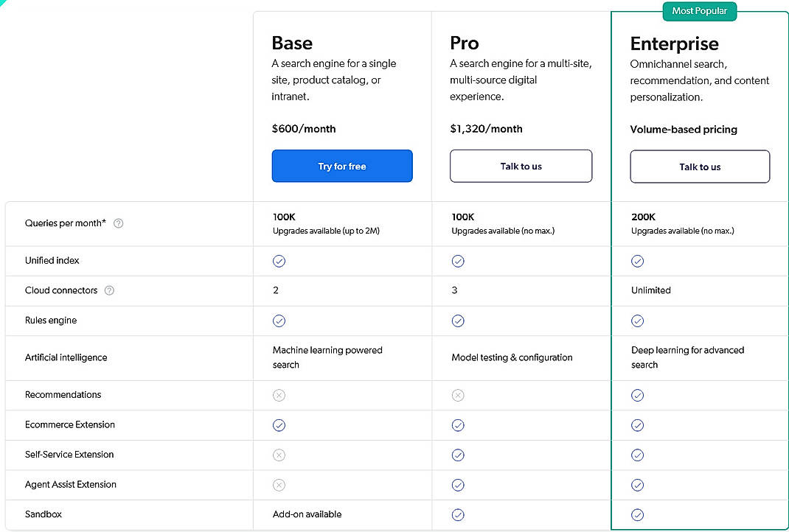Image resolution: width=789 pixels, height=532 pixels.
Task: Click the Enterprise Recommendations checkmark
Action: (x=637, y=395)
